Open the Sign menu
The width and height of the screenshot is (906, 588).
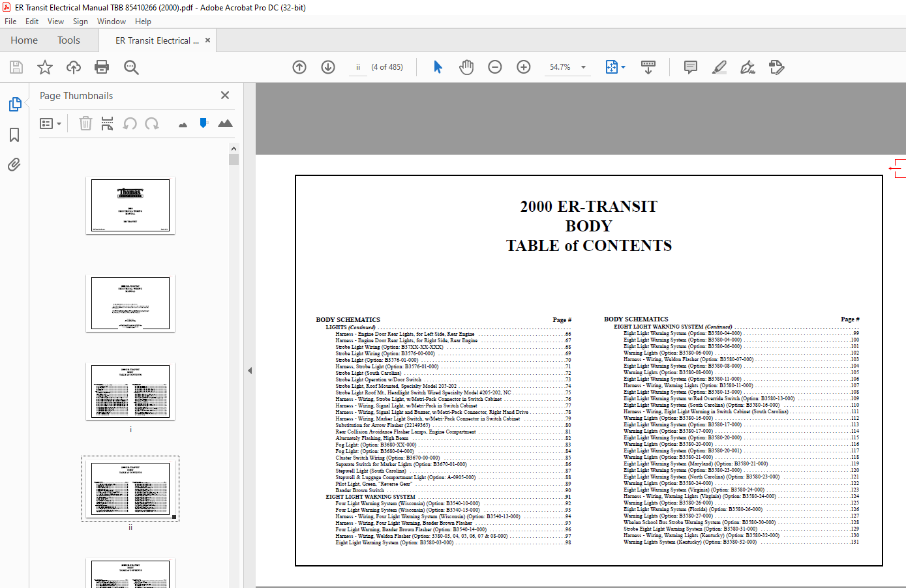click(x=80, y=22)
